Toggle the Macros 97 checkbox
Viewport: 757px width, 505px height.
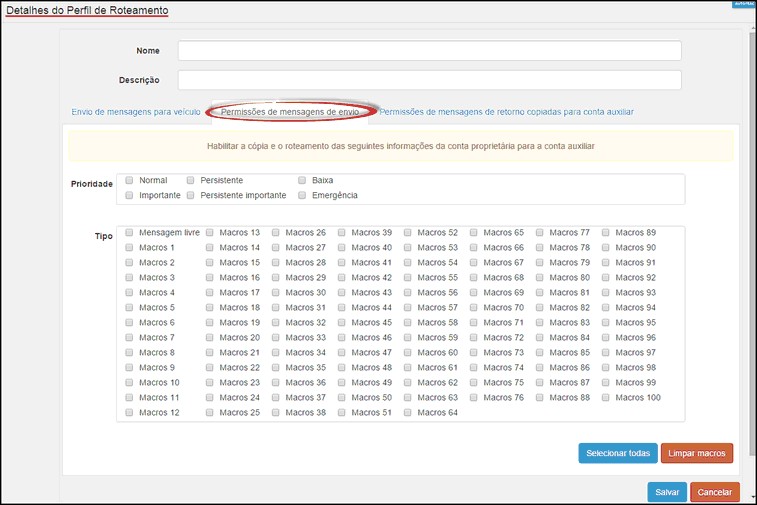pyautogui.click(x=605, y=352)
